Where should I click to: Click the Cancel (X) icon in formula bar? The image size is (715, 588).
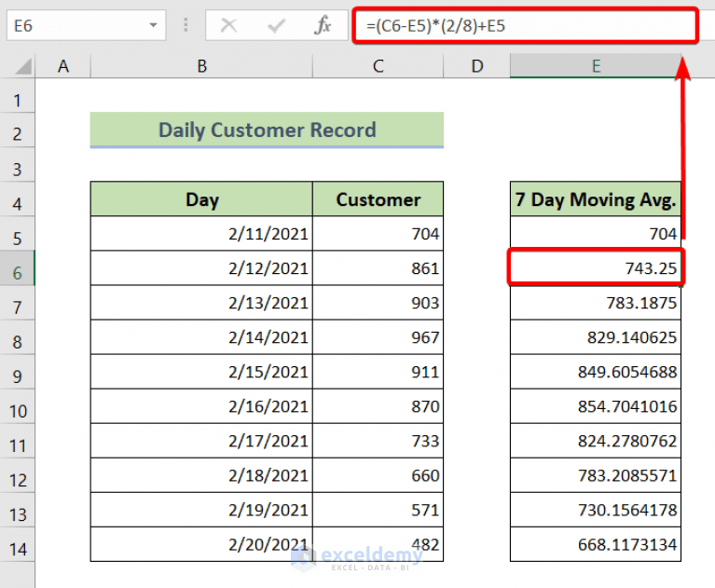coord(228,25)
